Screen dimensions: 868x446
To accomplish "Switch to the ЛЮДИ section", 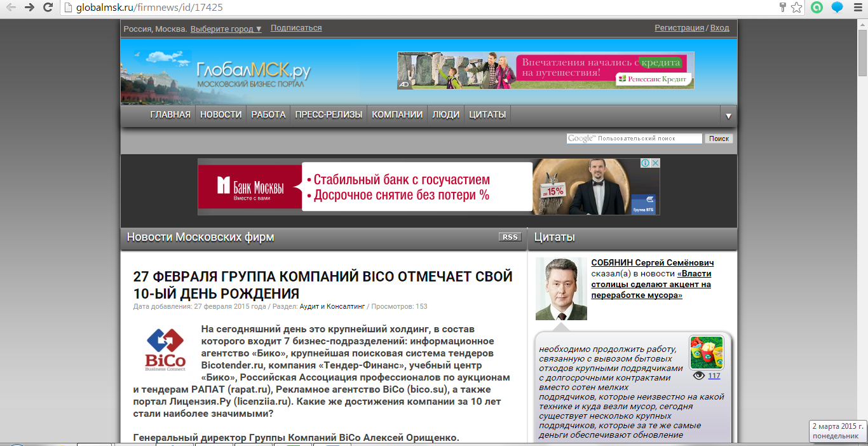I will point(446,114).
